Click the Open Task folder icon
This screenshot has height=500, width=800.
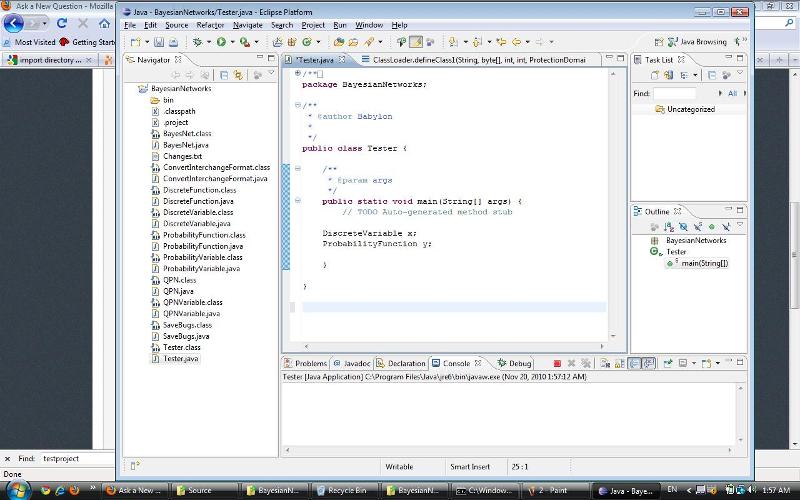353,42
